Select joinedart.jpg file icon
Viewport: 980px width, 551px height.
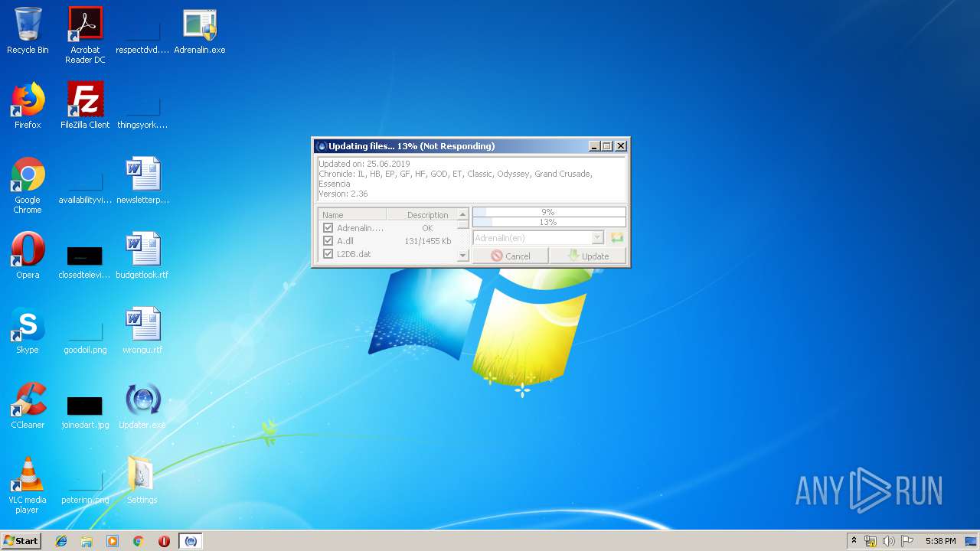(85, 412)
